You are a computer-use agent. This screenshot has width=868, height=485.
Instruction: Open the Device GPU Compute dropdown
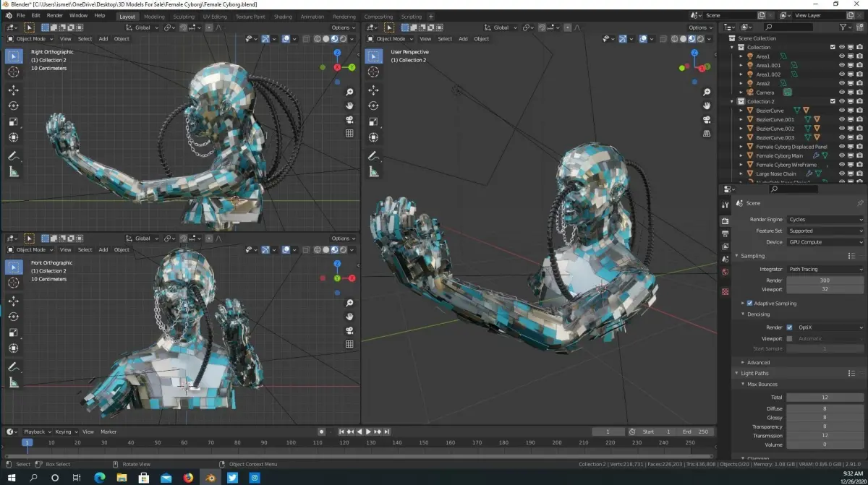point(825,242)
